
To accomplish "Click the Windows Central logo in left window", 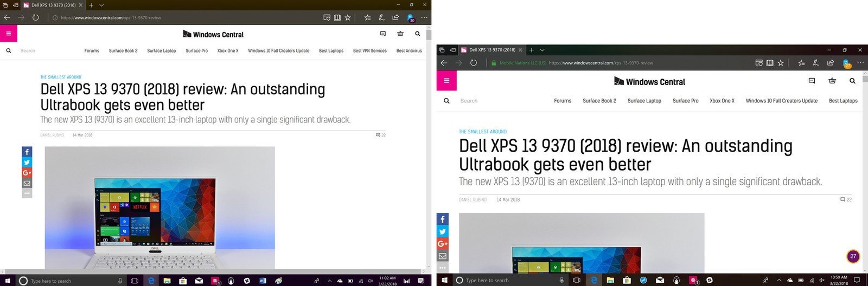I will (213, 34).
